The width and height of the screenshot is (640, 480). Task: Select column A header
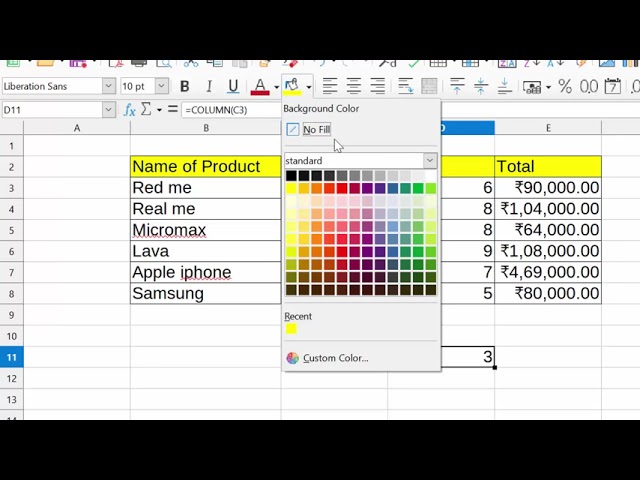click(77, 128)
